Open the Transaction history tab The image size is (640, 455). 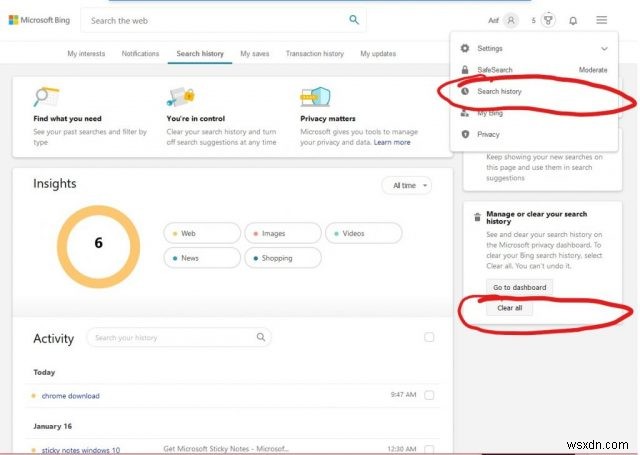point(315,53)
